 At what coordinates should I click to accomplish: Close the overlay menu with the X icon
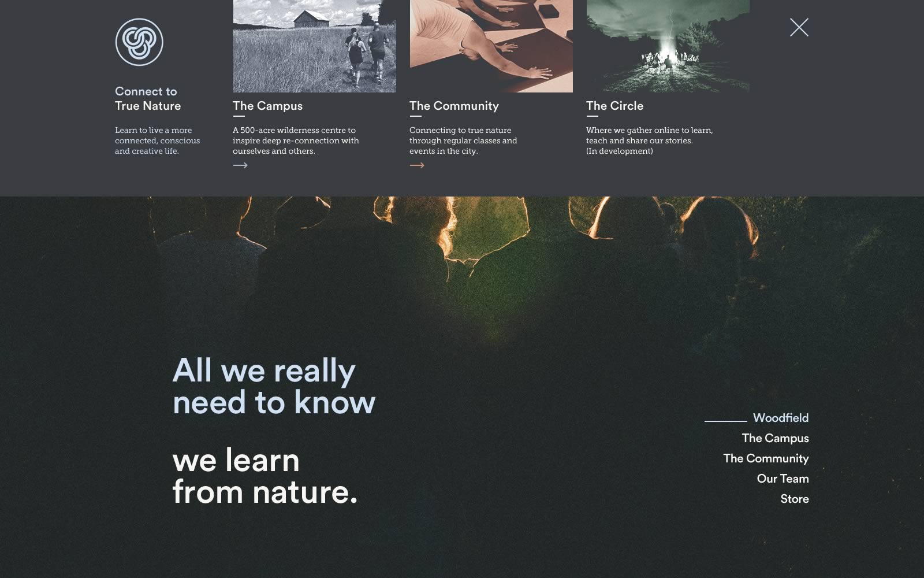click(x=799, y=27)
